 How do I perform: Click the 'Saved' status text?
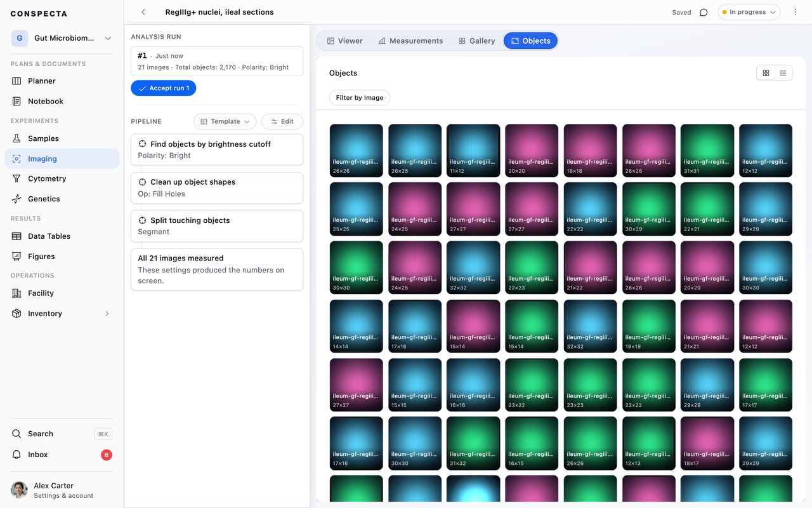681,13
